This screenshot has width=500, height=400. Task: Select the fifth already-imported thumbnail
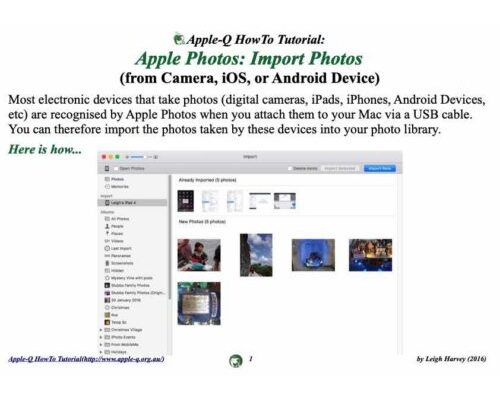285,201
